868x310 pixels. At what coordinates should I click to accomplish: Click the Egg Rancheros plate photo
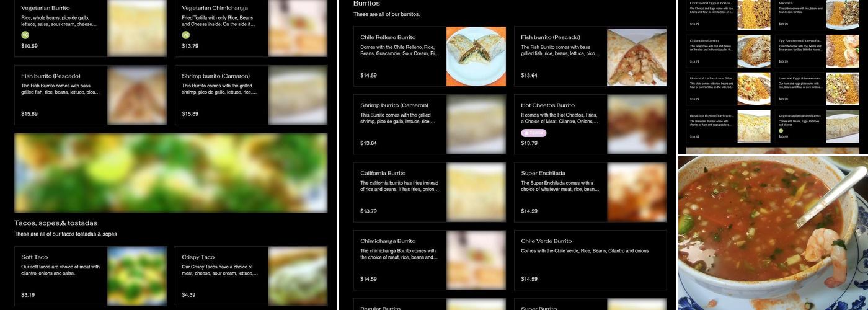point(843,51)
